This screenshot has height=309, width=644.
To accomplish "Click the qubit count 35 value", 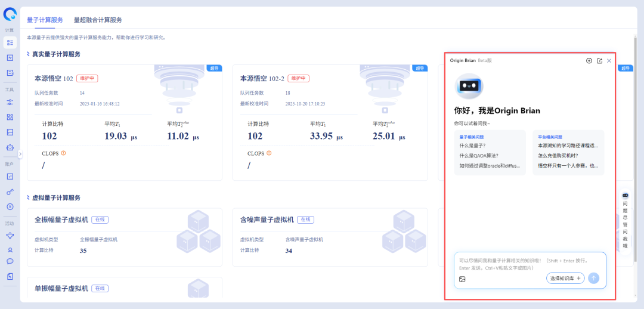I will pos(83,251).
